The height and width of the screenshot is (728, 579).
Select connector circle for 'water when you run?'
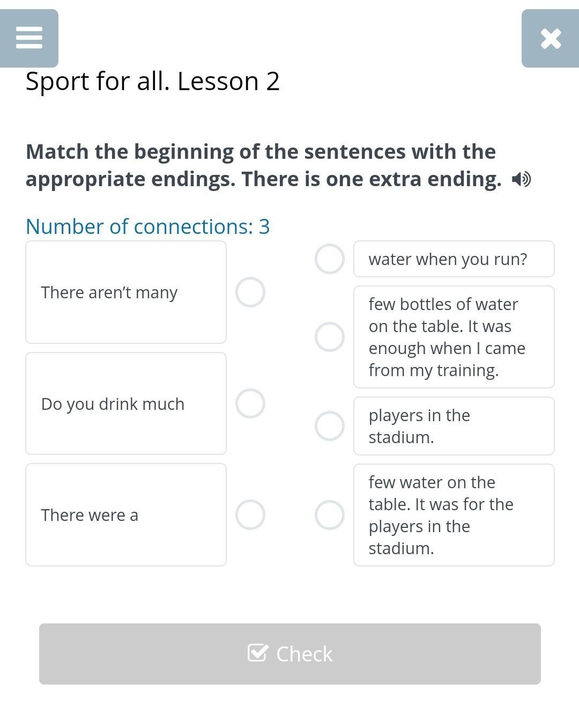tap(330, 259)
